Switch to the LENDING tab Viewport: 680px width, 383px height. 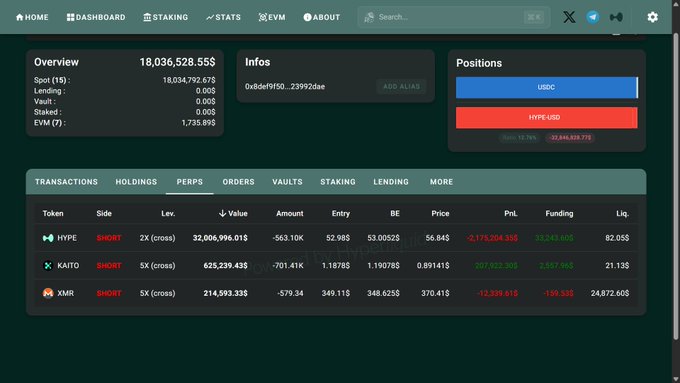pyautogui.click(x=391, y=182)
